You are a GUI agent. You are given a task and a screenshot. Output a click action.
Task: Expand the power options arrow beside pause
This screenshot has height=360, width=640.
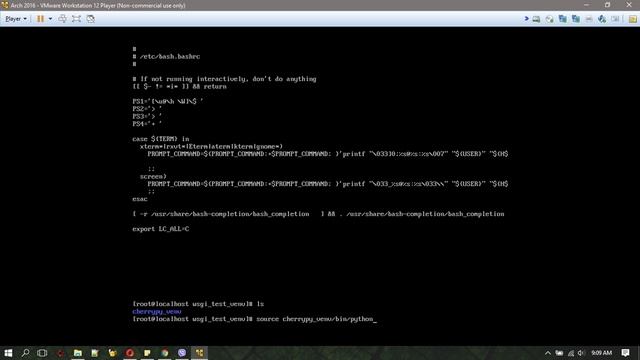pyautogui.click(x=50, y=19)
